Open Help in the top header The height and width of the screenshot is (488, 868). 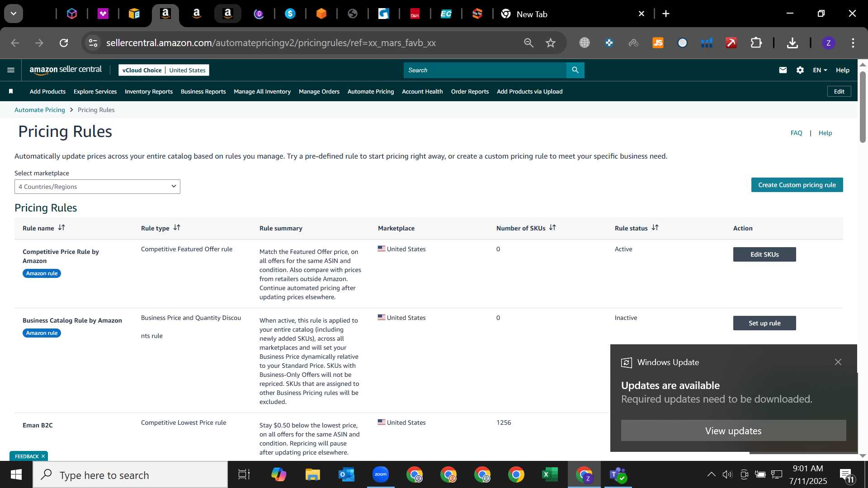tap(842, 70)
